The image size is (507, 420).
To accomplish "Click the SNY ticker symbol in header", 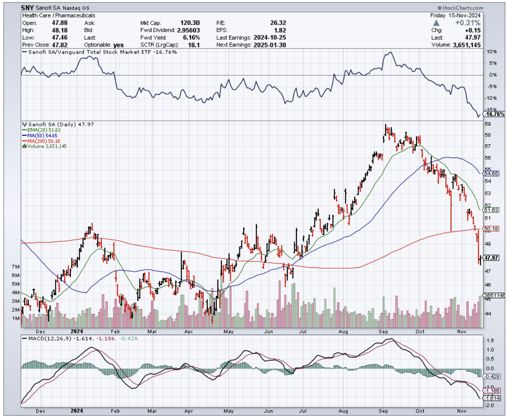I will [x=28, y=8].
